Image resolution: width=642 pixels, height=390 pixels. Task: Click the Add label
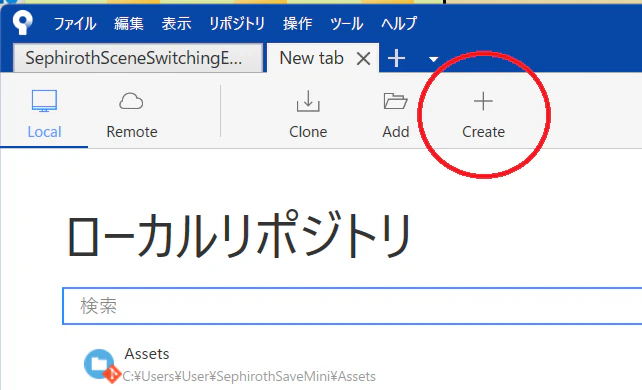pyautogui.click(x=396, y=132)
